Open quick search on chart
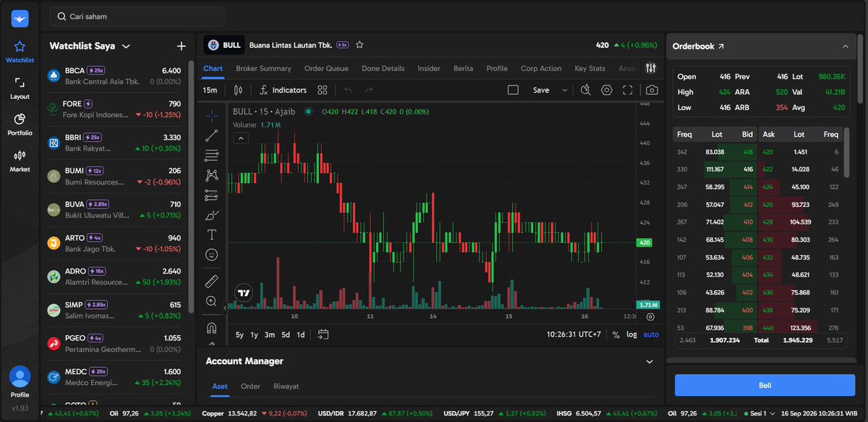Screen dimensions: 868x422 click(x=586, y=90)
